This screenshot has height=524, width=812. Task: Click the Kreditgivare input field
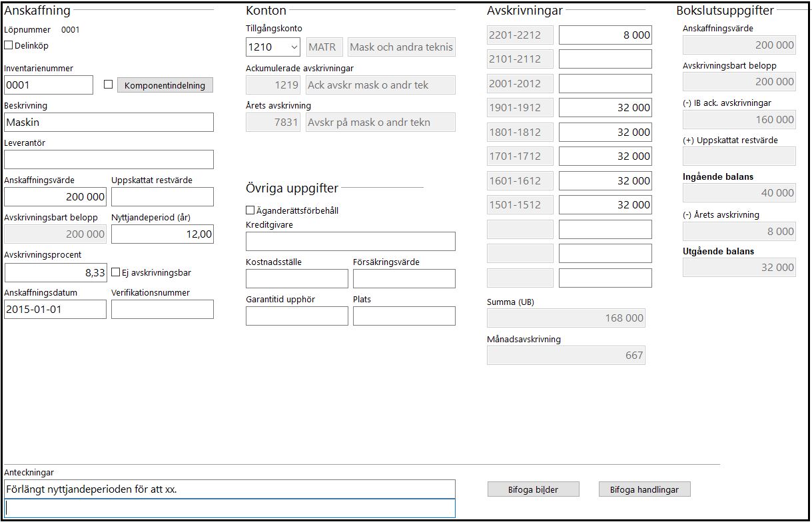(350, 241)
